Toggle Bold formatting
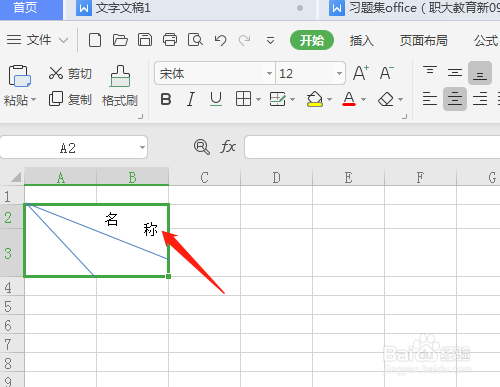Viewport: 500px width, 387px height. point(166,99)
